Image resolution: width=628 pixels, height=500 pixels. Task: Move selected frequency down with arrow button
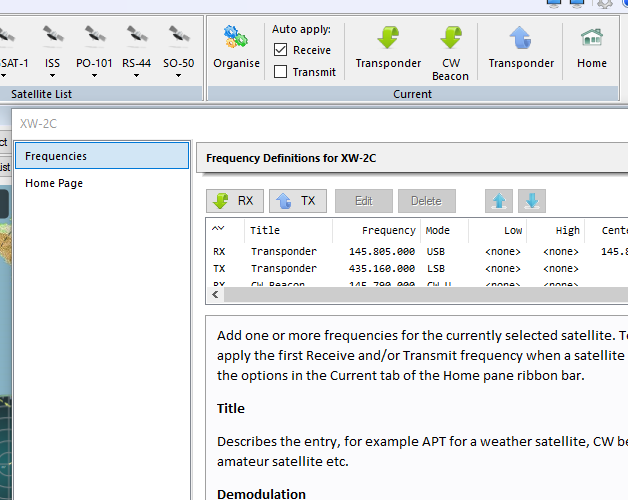[x=532, y=201]
